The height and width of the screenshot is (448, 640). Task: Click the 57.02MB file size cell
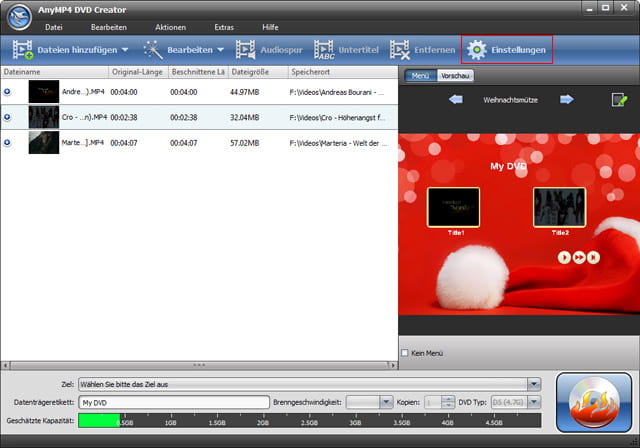(x=244, y=143)
